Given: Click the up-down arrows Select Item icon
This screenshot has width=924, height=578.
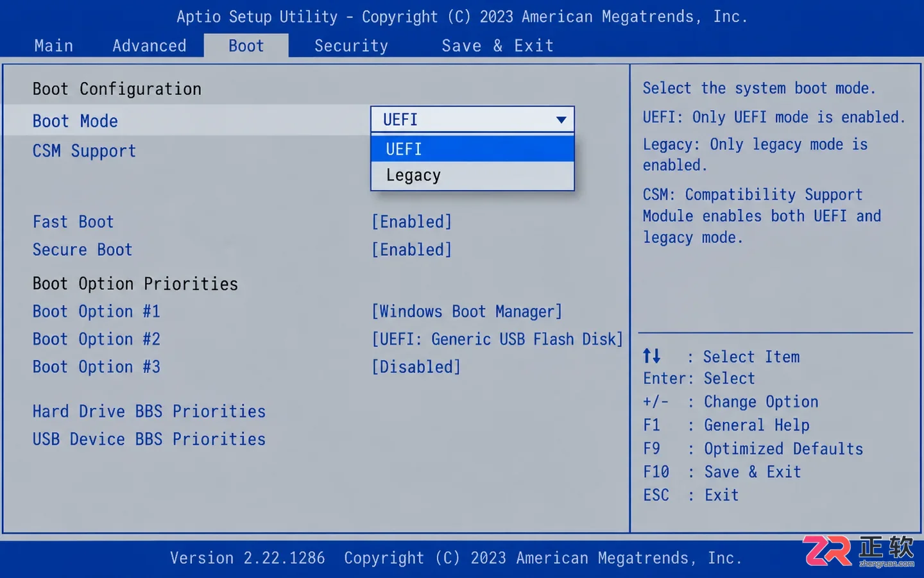Looking at the screenshot, I should (x=651, y=356).
